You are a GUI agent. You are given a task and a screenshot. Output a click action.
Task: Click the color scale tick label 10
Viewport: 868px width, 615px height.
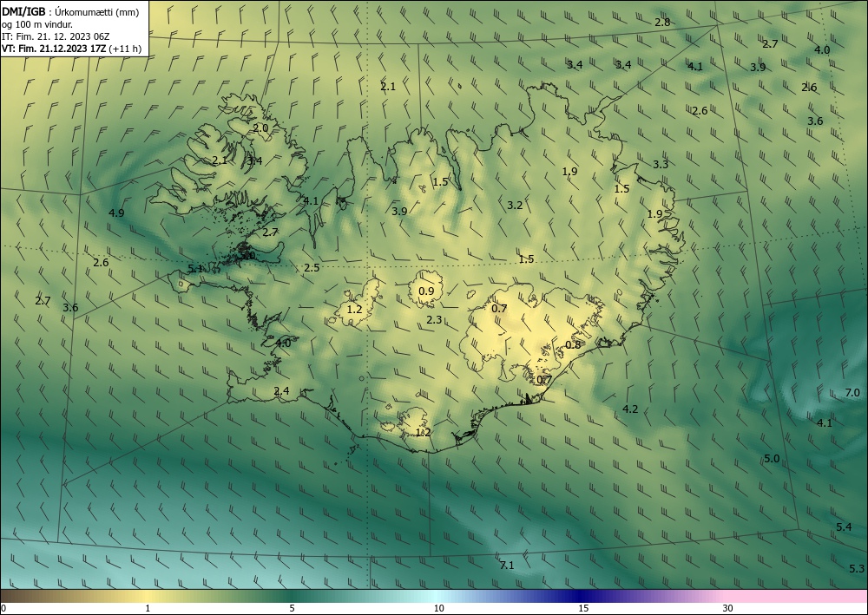point(439,609)
